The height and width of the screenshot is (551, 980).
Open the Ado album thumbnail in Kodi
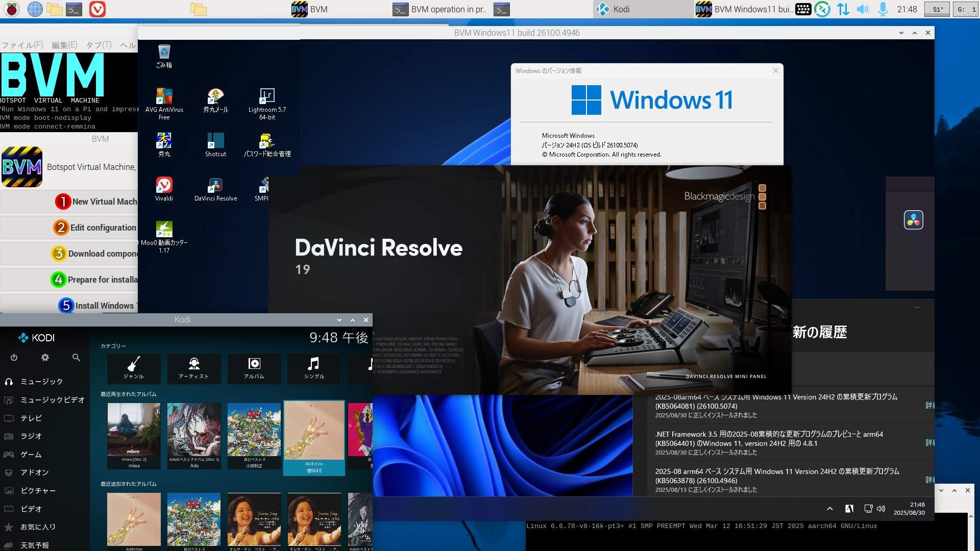[194, 436]
